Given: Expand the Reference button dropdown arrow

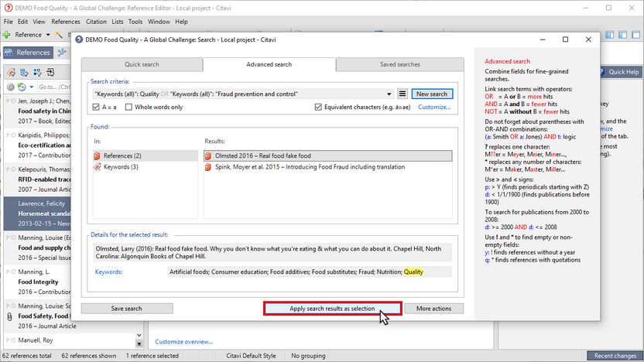Looking at the screenshot, I should tap(48, 35).
